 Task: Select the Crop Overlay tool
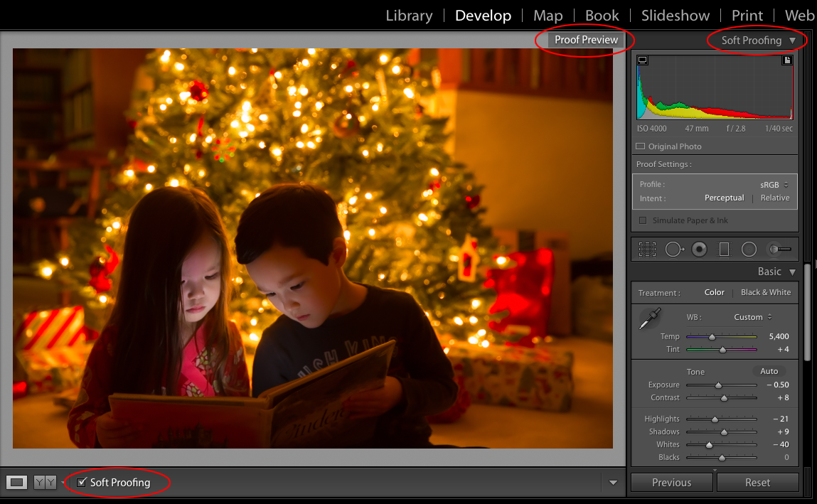pos(646,249)
